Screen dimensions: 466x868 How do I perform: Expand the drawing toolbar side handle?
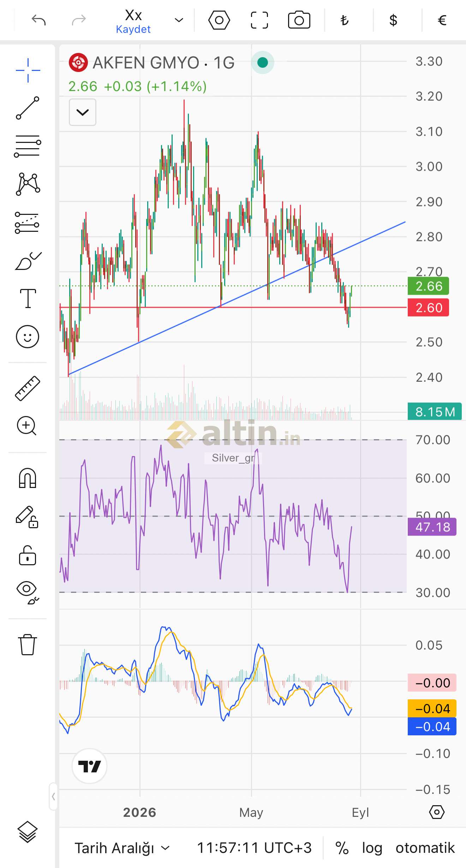(x=53, y=796)
